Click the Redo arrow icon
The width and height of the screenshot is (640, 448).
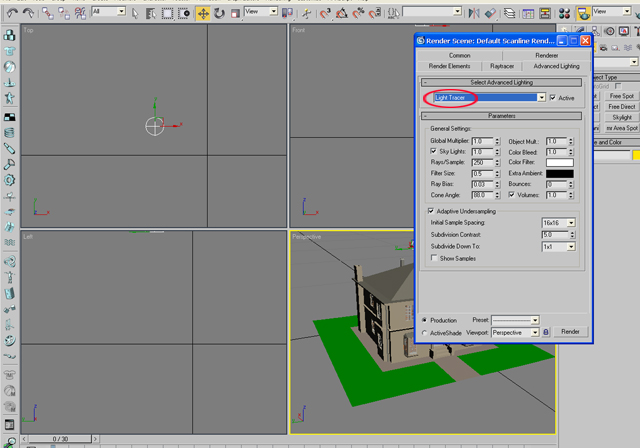point(27,13)
